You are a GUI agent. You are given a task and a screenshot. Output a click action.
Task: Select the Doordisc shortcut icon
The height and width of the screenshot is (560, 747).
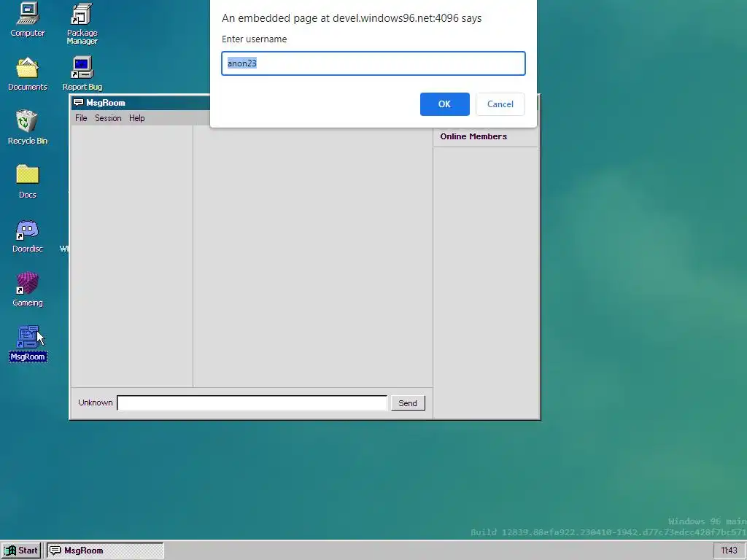(x=28, y=236)
